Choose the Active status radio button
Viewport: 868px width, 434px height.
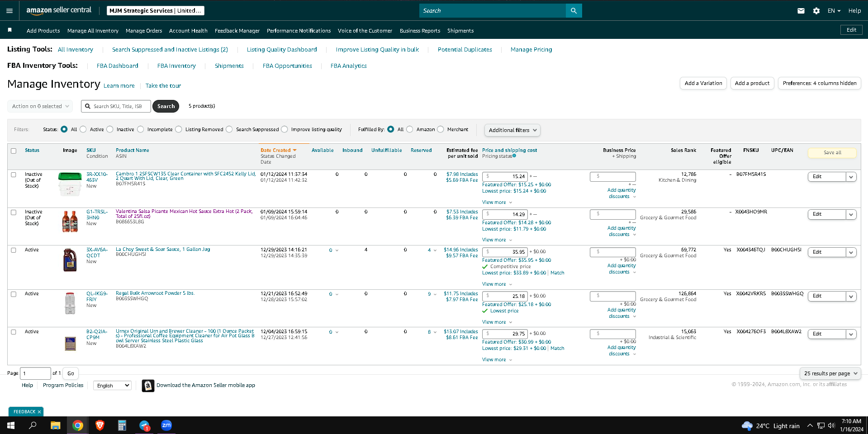(x=83, y=129)
